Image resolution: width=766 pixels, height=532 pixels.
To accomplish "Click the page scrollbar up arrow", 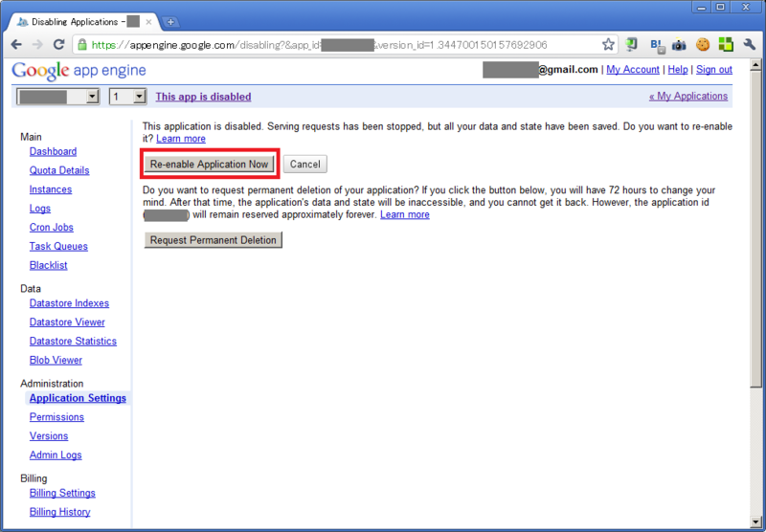I will (755, 65).
